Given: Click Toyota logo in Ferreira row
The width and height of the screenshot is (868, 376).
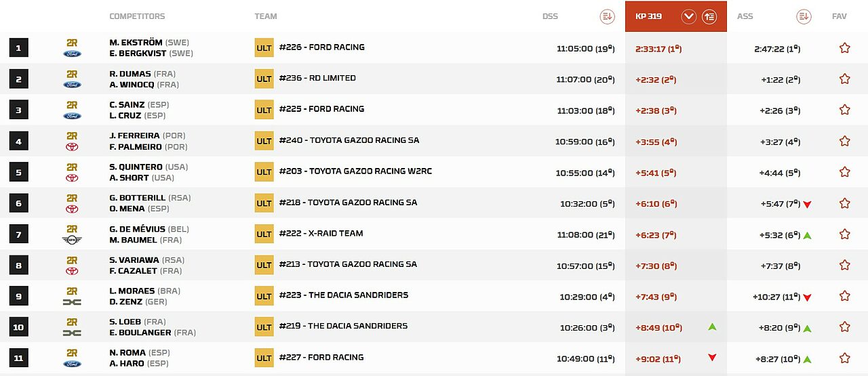Looking at the screenshot, I should [x=72, y=147].
